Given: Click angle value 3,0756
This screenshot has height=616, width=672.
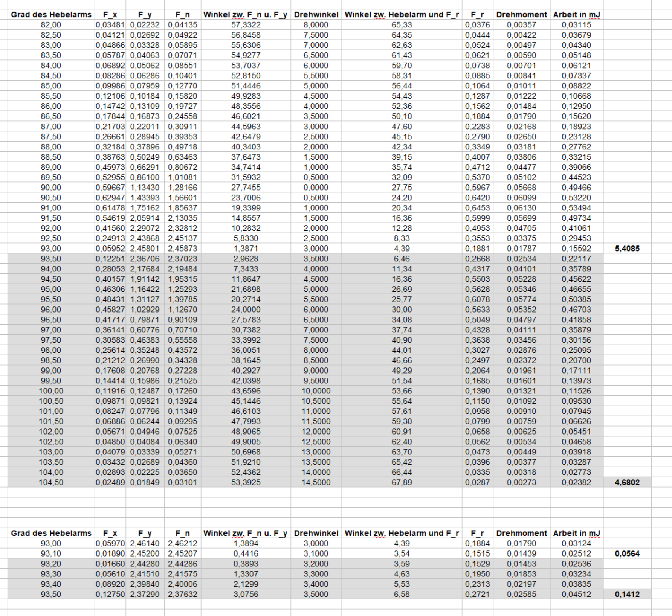Looking at the screenshot, I should click(246, 594).
